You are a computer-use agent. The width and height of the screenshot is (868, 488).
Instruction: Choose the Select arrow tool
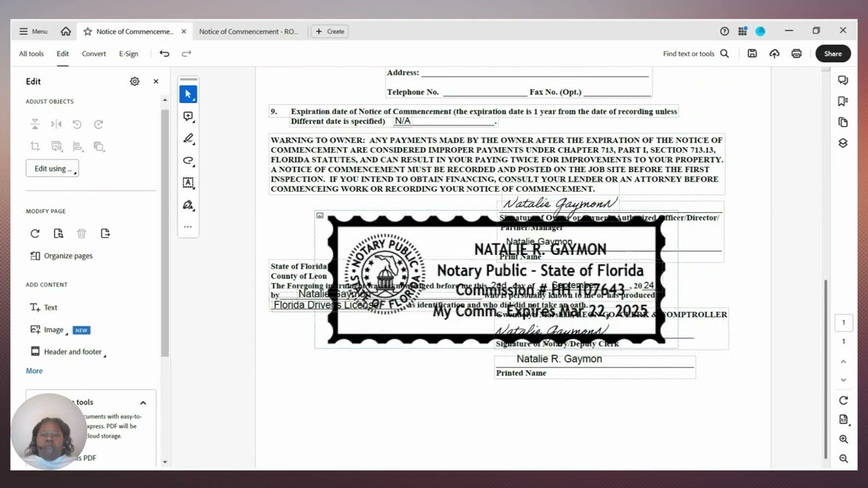188,94
